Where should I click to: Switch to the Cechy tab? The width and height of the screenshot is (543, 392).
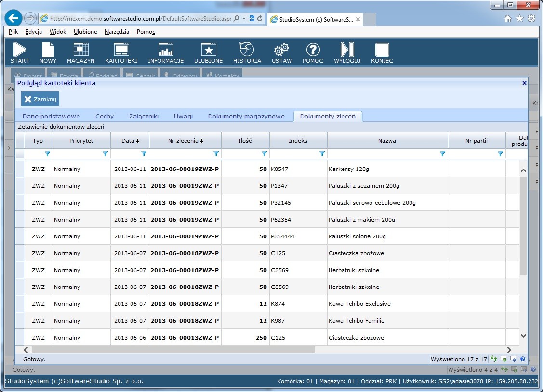click(105, 116)
